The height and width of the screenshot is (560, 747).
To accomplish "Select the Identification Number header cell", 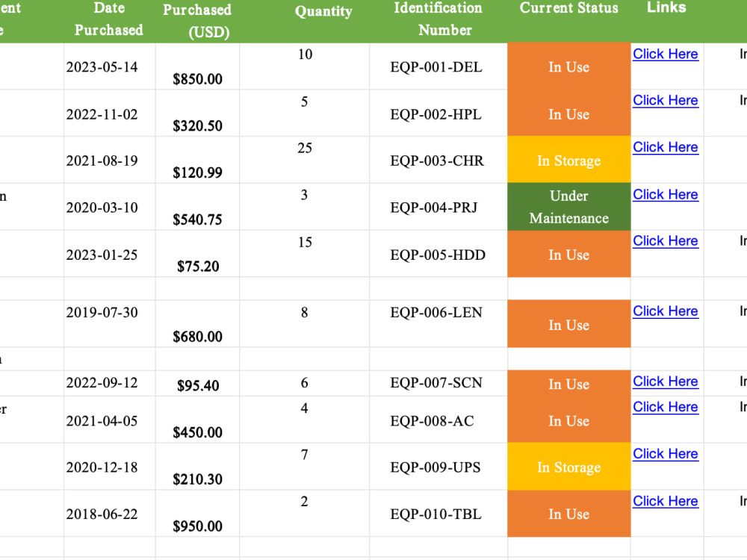I will tap(438, 20).
